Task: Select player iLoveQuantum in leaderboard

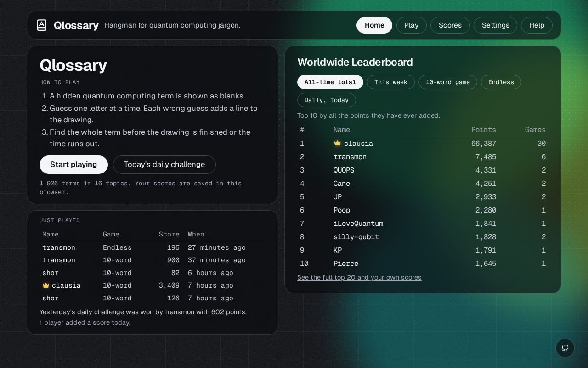Action: 358,224
